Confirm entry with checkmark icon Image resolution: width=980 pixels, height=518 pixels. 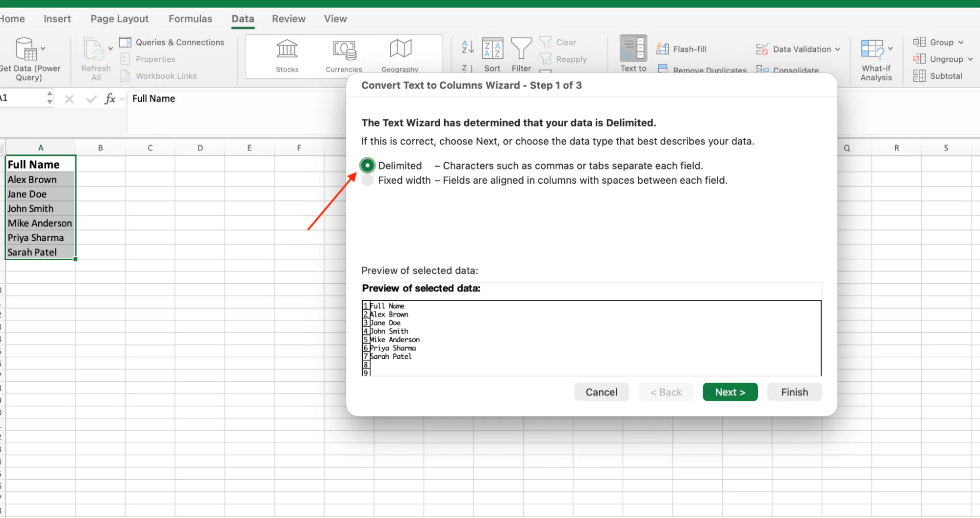tap(91, 99)
